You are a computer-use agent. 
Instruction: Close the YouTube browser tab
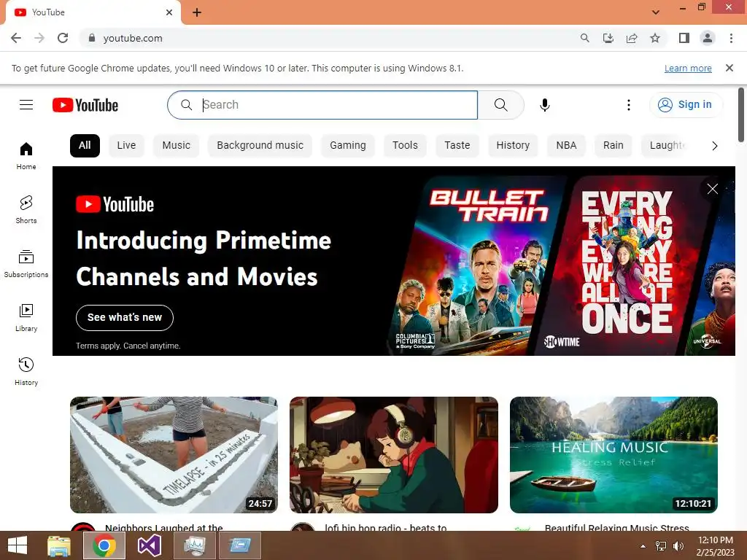169,12
